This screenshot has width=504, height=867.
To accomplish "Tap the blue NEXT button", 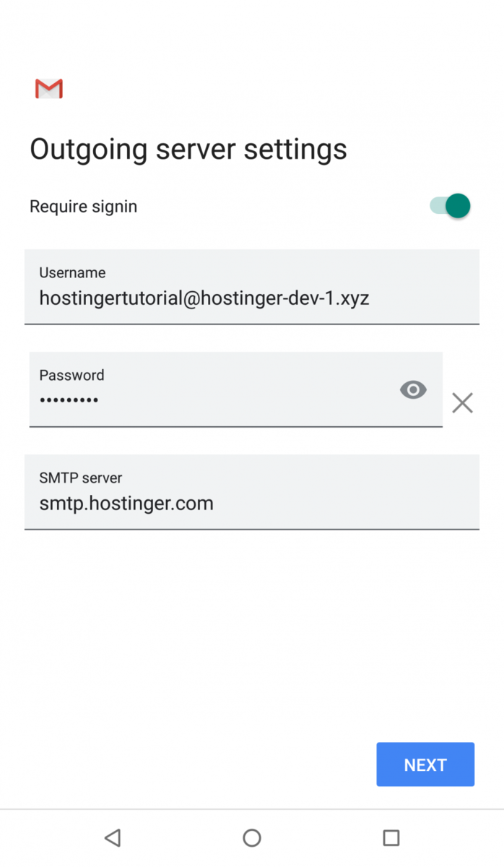I will (x=425, y=764).
